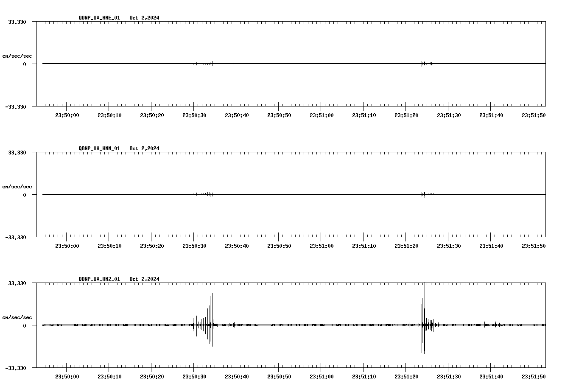The width and height of the screenshot is (576, 392).
Task: Click the signal near 23:50:33 on HNN trace
Action: 204,194
